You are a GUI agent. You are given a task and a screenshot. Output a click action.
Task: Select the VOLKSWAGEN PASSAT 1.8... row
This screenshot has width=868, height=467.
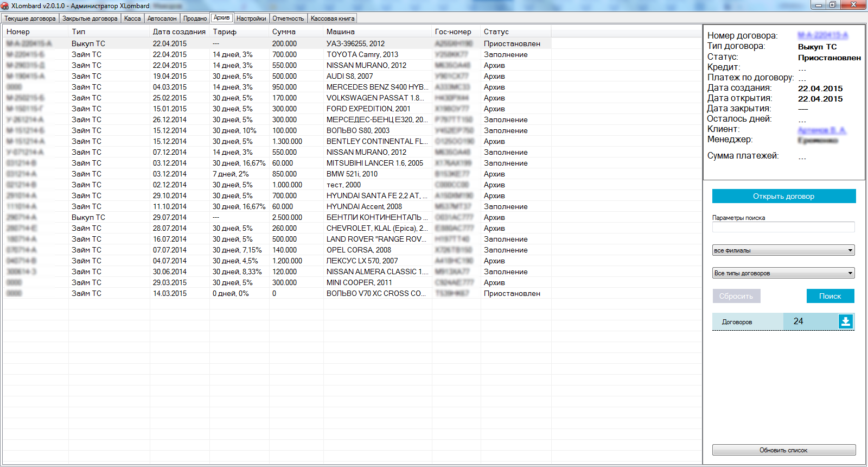click(x=277, y=98)
